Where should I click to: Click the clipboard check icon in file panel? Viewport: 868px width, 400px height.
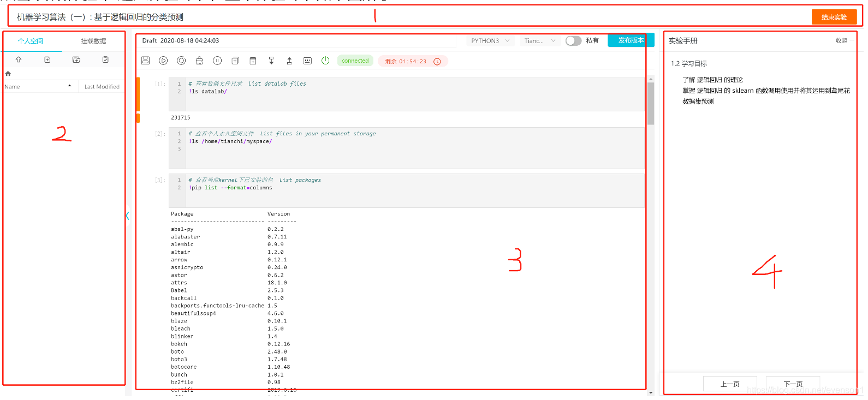(x=105, y=59)
